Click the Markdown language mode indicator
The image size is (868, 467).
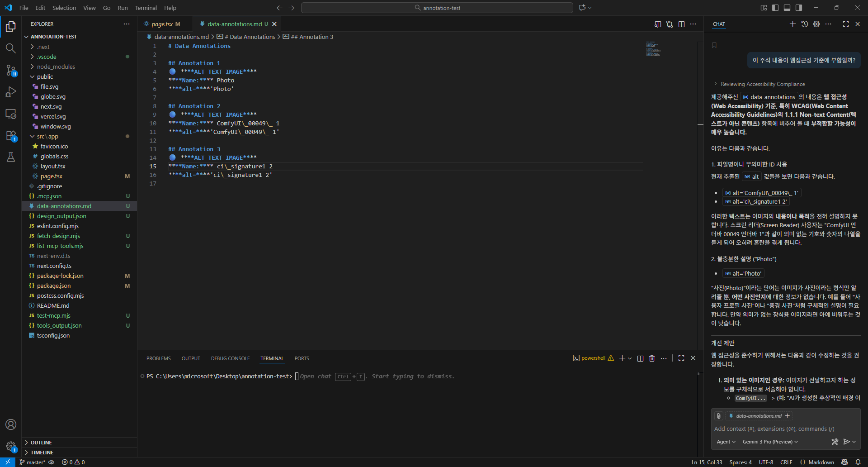click(x=821, y=462)
